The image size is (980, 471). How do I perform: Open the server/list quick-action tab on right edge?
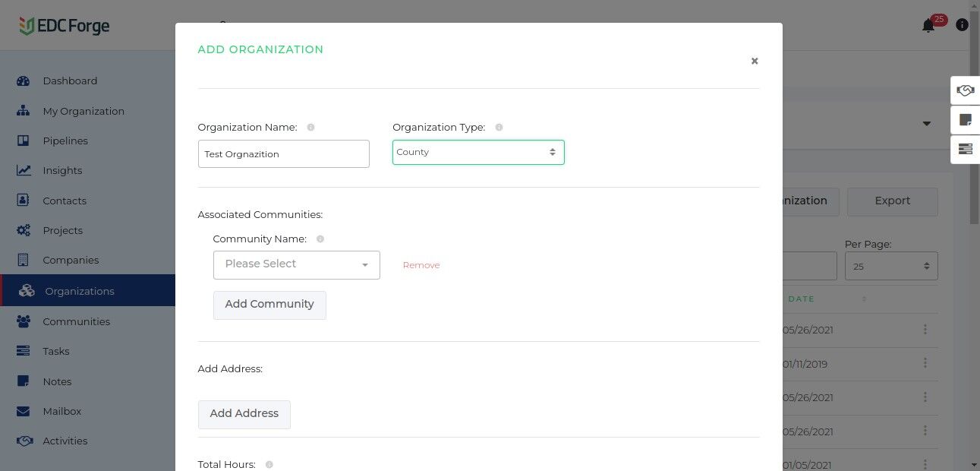(966, 149)
